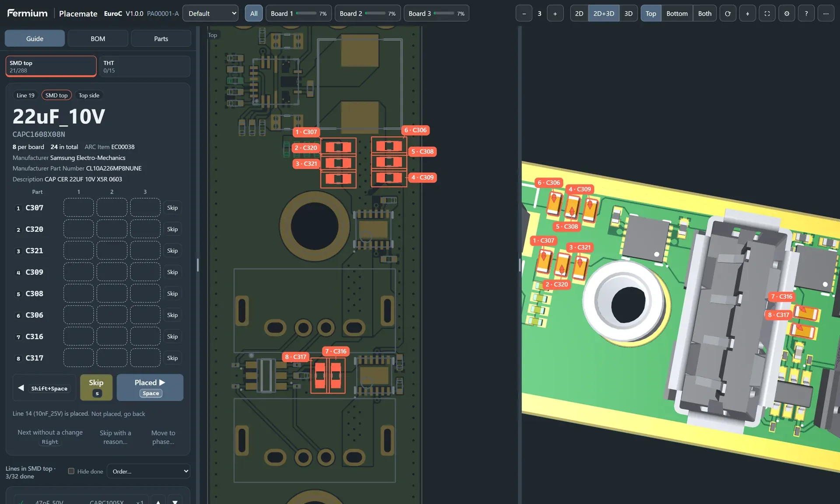Show All boards

pyautogui.click(x=254, y=14)
